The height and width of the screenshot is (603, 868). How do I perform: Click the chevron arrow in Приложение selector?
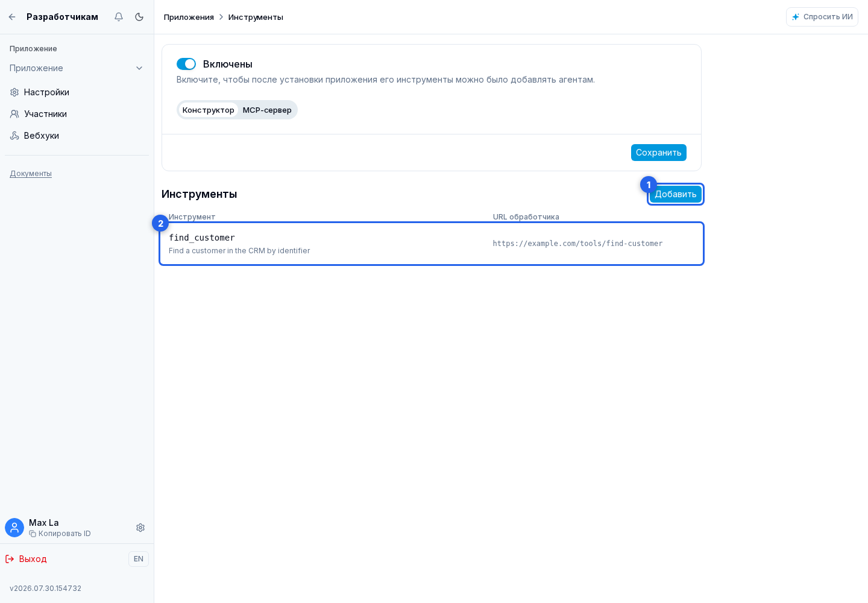tap(139, 68)
